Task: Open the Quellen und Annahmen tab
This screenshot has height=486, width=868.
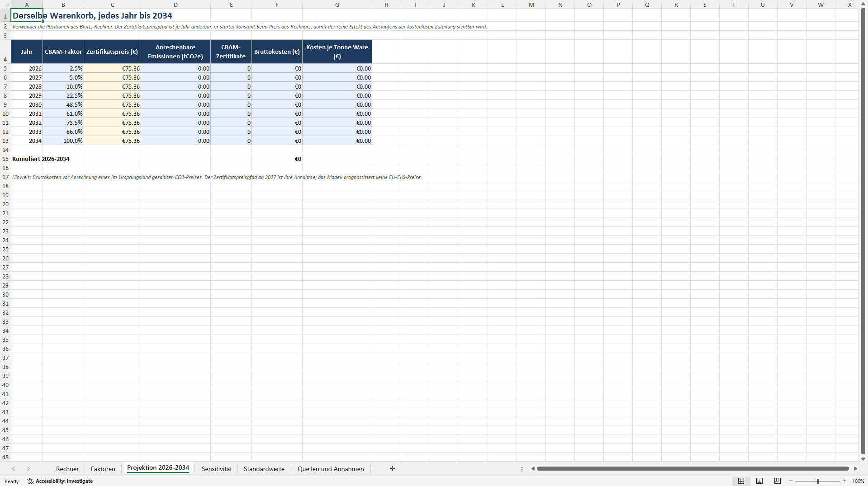Action: tap(331, 469)
